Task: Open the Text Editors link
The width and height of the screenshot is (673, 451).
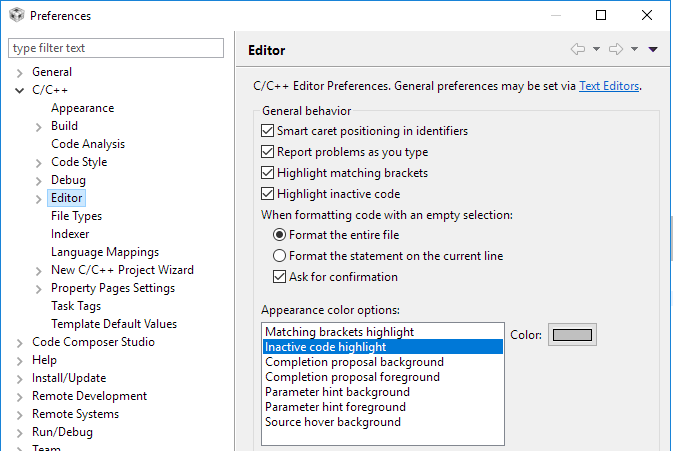Action: (x=609, y=86)
